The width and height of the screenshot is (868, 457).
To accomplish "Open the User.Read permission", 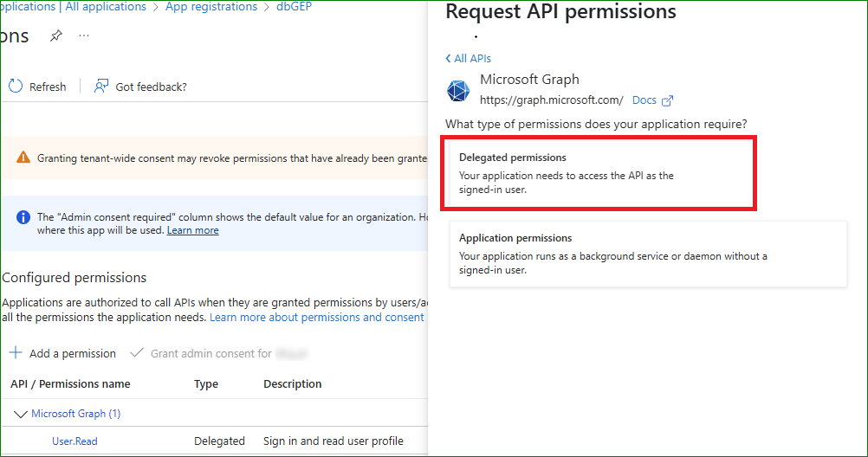I will [74, 441].
